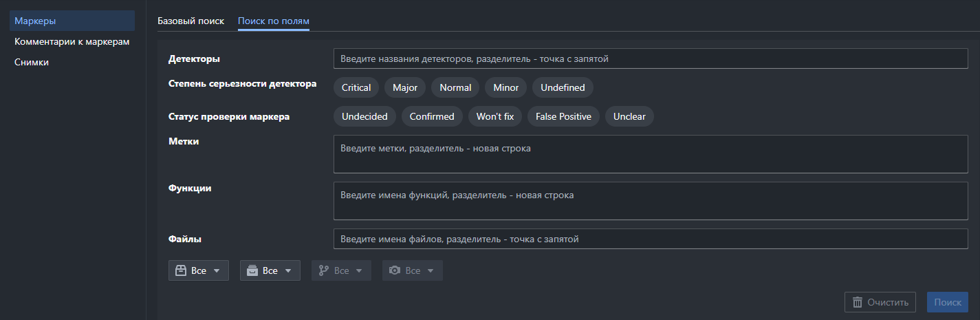The image size is (980, 320).
Task: Click the trash icon on Очистить
Action: pyautogui.click(x=858, y=302)
